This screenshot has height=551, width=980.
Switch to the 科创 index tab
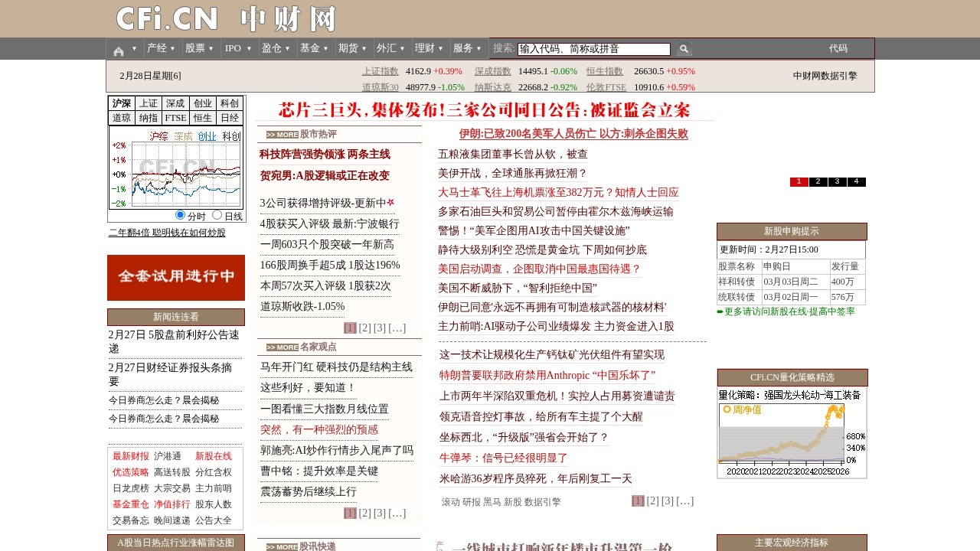[x=229, y=103]
